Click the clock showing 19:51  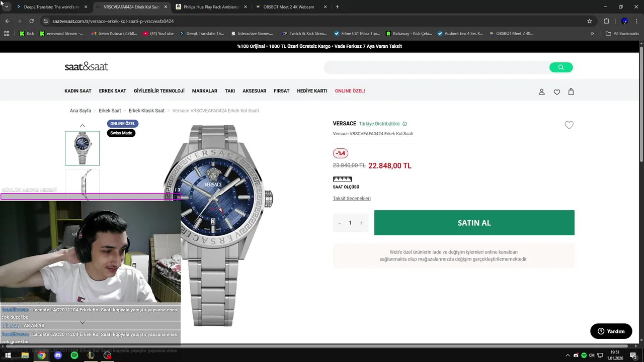pos(615,352)
